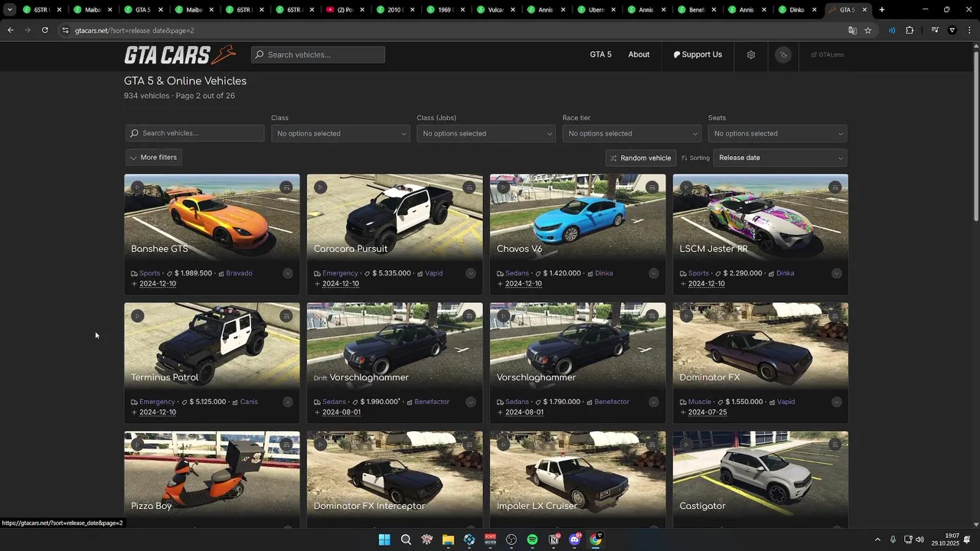Open the Class (Jobs) filter dropdown
Viewport: 980px width, 551px height.
click(486, 134)
